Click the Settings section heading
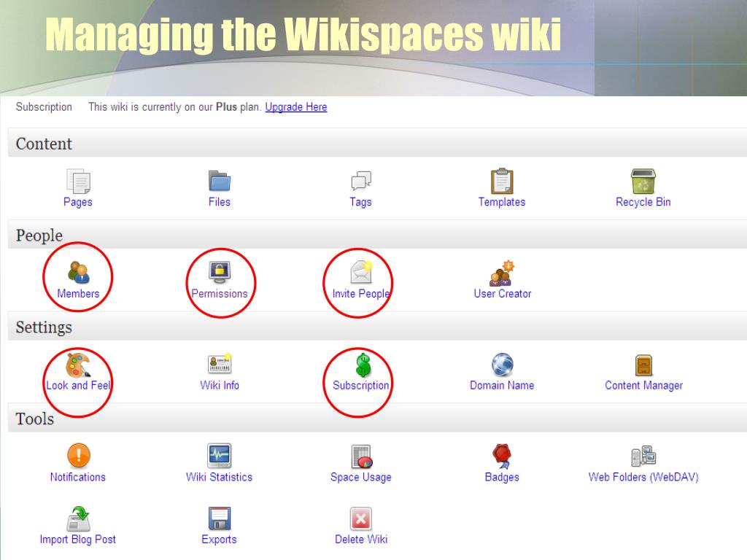 44,327
